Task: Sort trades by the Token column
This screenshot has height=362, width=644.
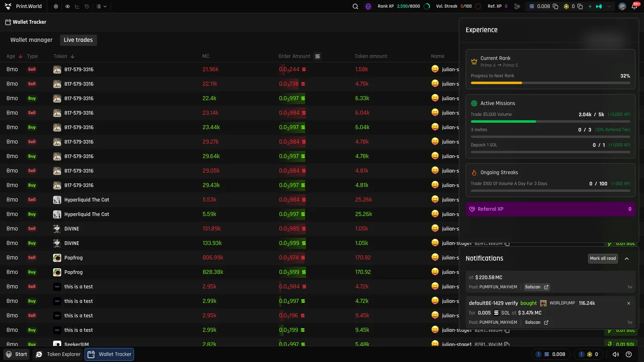Action: tap(64, 56)
